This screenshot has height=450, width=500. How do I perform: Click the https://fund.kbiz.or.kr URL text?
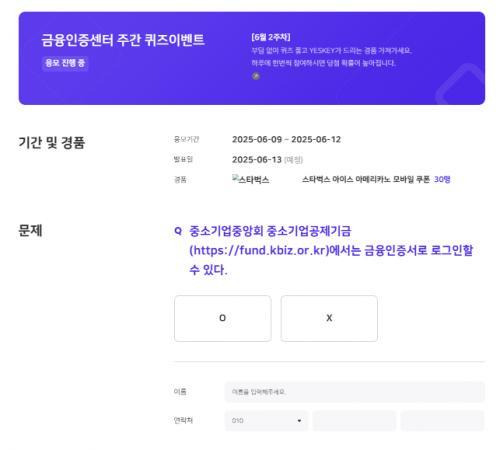259,250
